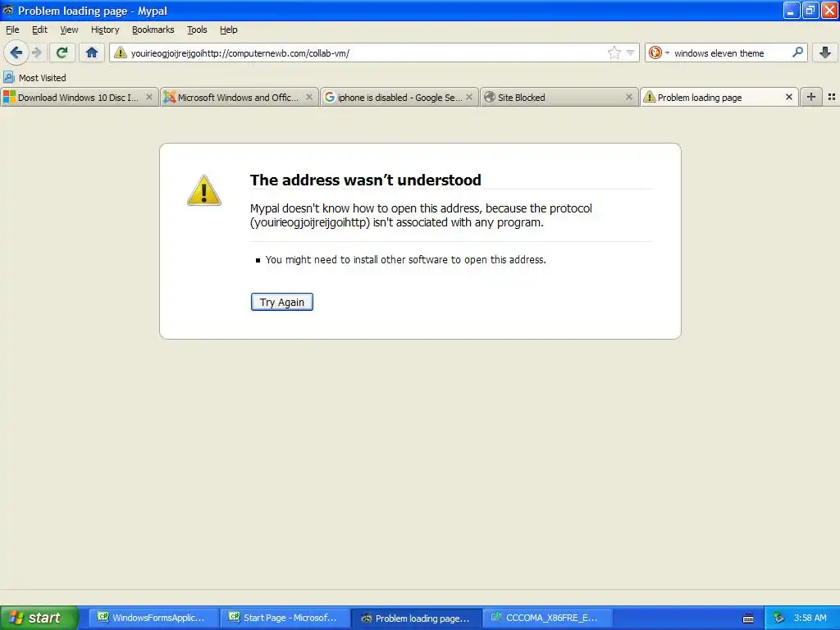Screen dimensions: 840x630
Task: Open the Tools menu
Action: (197, 30)
